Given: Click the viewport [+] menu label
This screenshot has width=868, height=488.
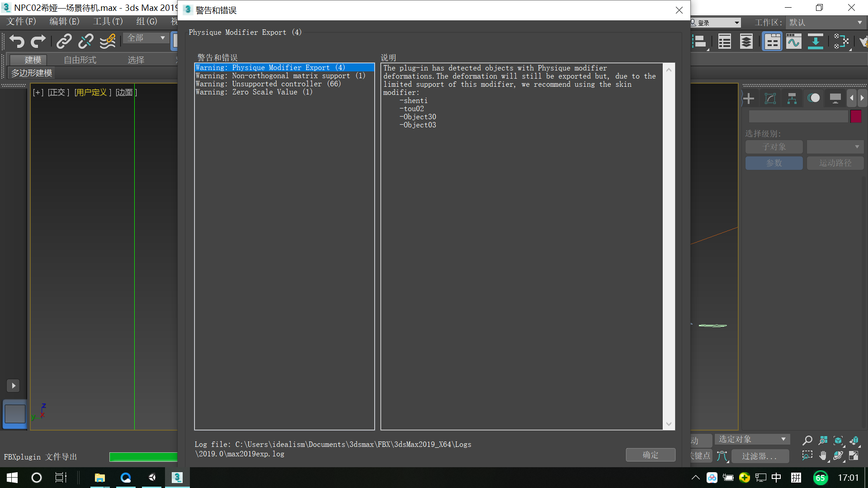Looking at the screenshot, I should pyautogui.click(x=38, y=93).
